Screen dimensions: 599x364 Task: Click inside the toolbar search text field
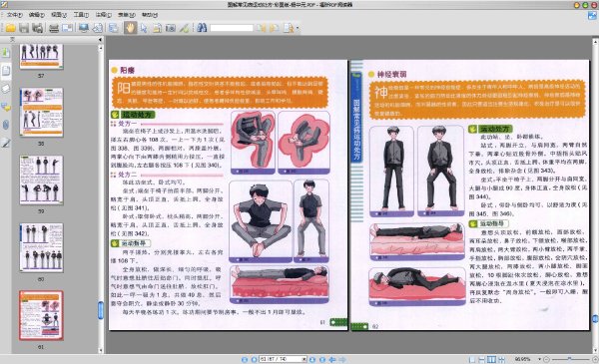click(x=232, y=28)
